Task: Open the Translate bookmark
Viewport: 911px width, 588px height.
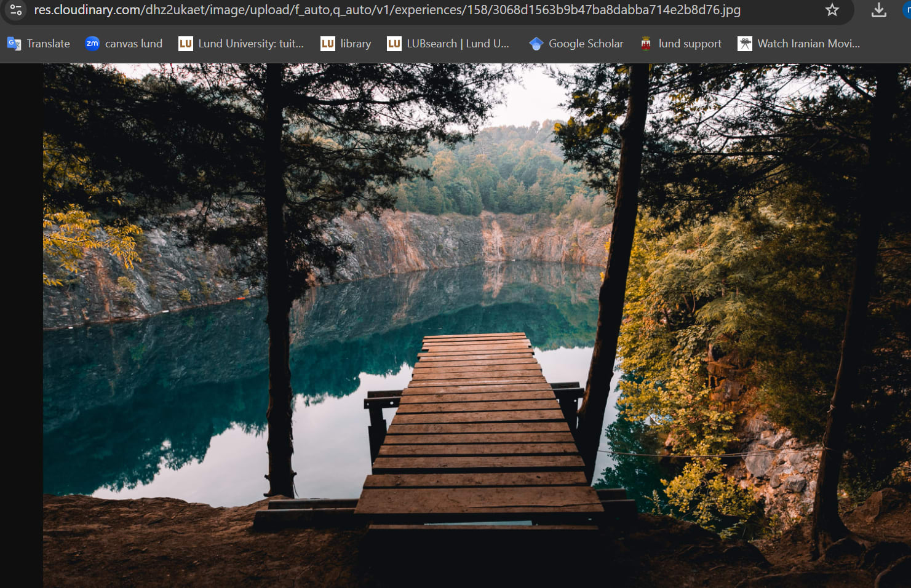Action: point(38,44)
